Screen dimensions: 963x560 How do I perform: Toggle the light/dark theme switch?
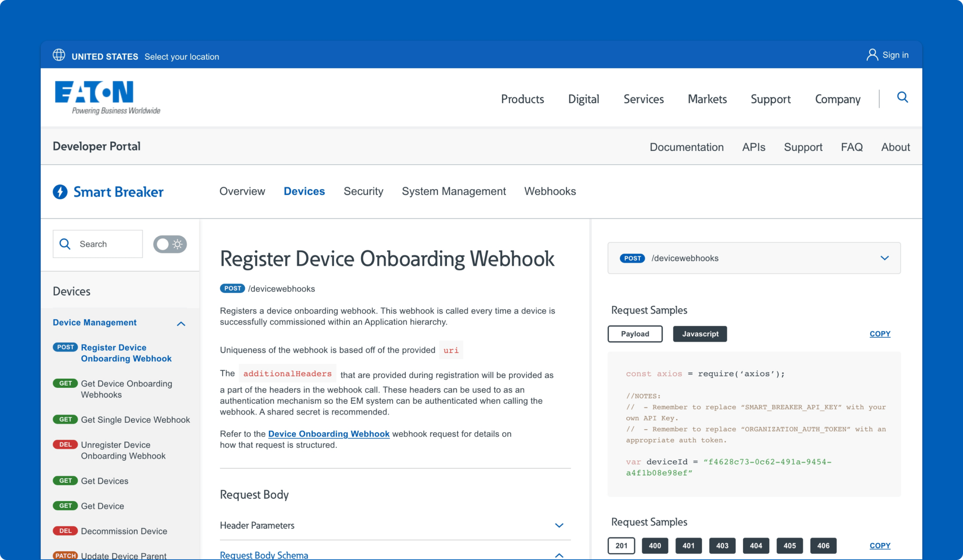click(170, 244)
